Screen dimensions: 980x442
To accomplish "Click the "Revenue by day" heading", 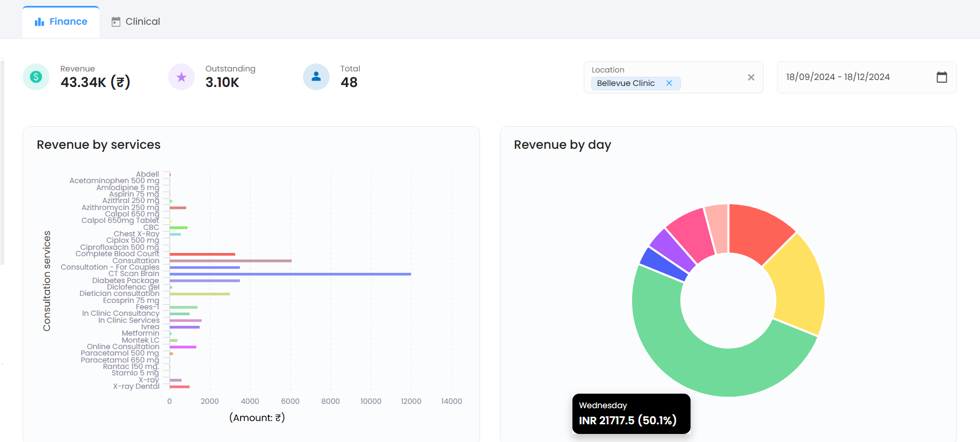I will pyautogui.click(x=562, y=144).
